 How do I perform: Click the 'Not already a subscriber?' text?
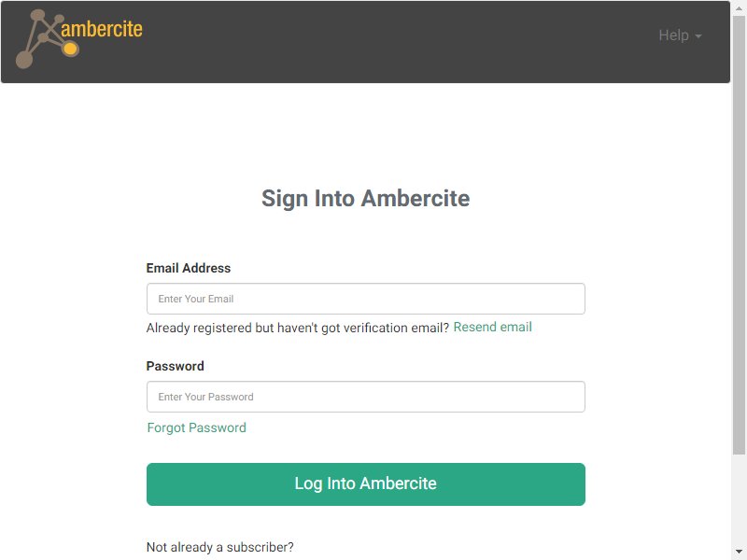click(219, 547)
